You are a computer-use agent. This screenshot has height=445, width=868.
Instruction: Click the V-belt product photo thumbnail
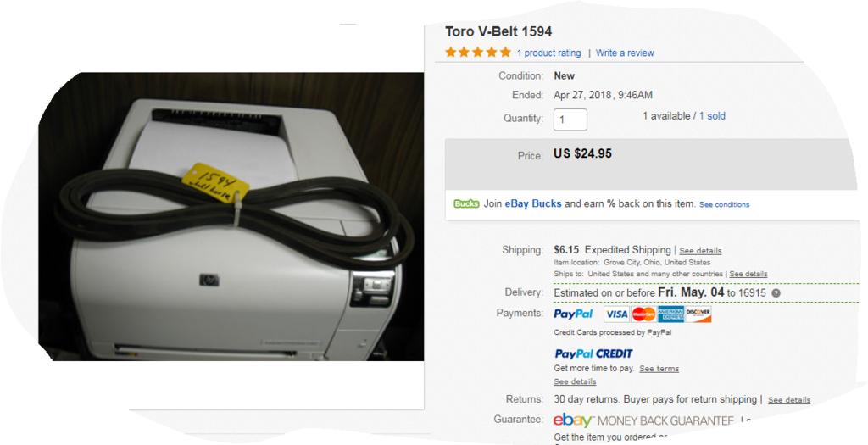tap(231, 216)
